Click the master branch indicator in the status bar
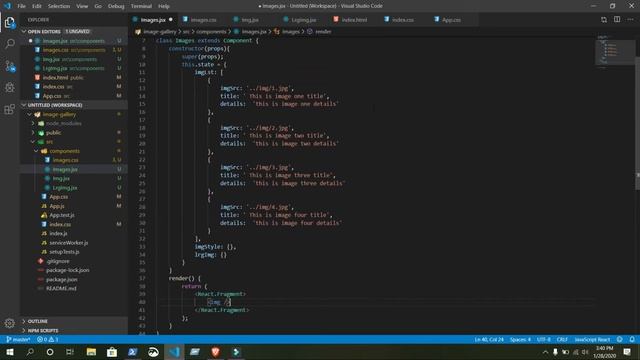This screenshot has height=360, width=640. [x=18, y=340]
